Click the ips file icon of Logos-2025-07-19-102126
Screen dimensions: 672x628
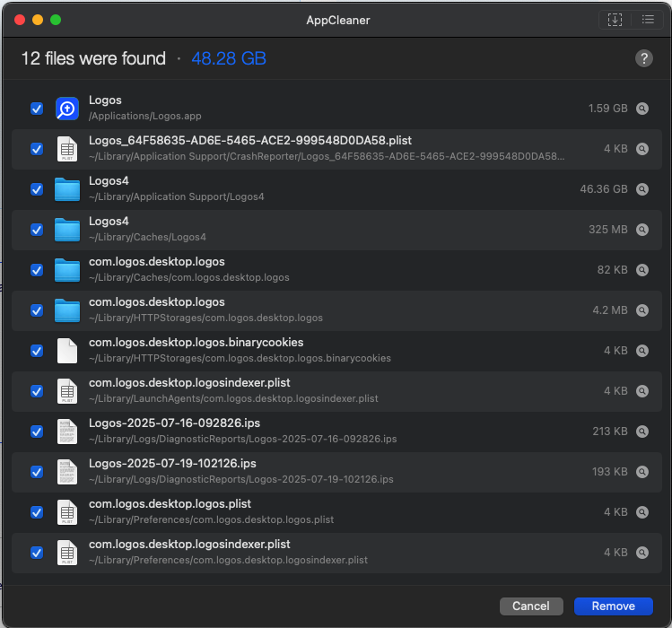pos(67,472)
